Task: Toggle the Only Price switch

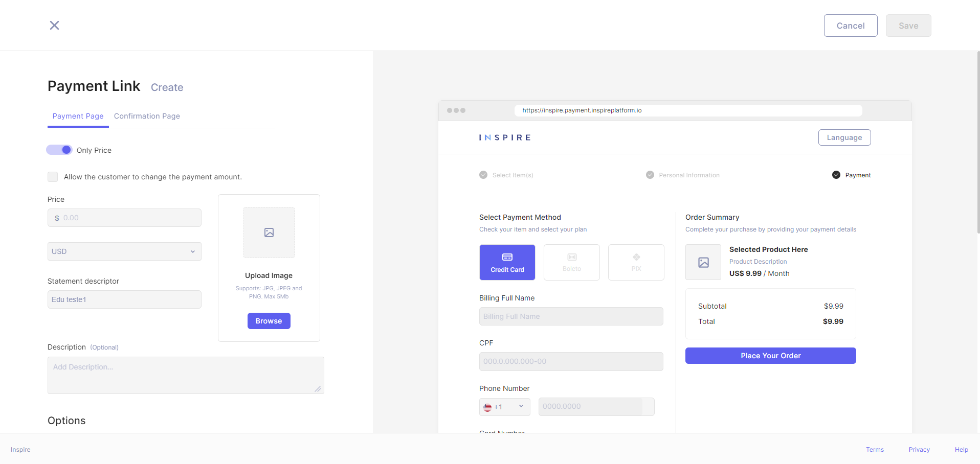Action: pos(59,150)
